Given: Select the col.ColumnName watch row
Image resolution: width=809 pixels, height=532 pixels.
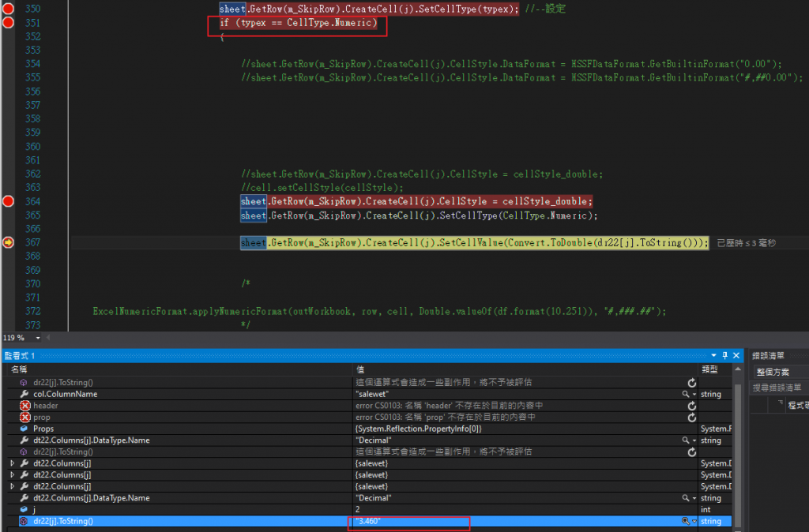Looking at the screenshot, I should coord(367,395).
